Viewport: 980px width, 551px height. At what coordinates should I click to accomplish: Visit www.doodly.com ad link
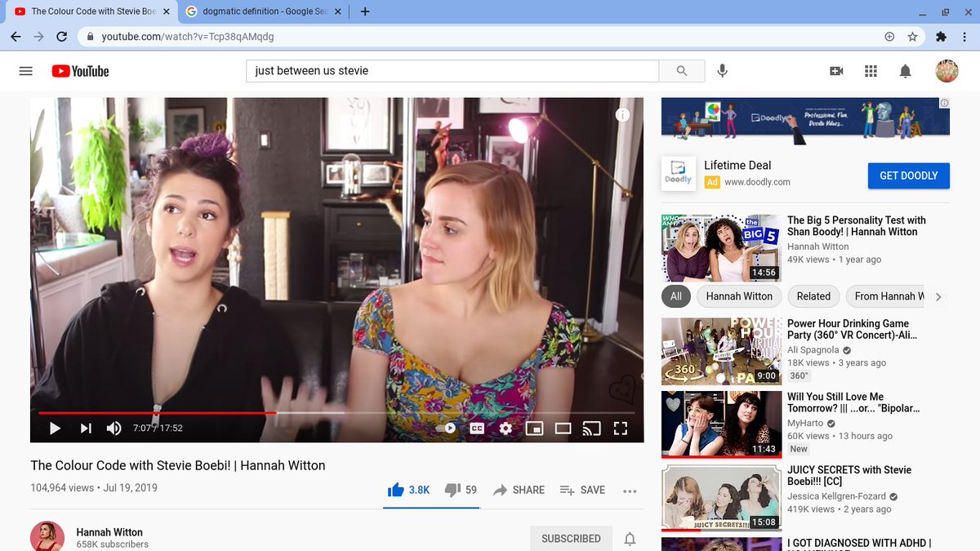pyautogui.click(x=757, y=182)
